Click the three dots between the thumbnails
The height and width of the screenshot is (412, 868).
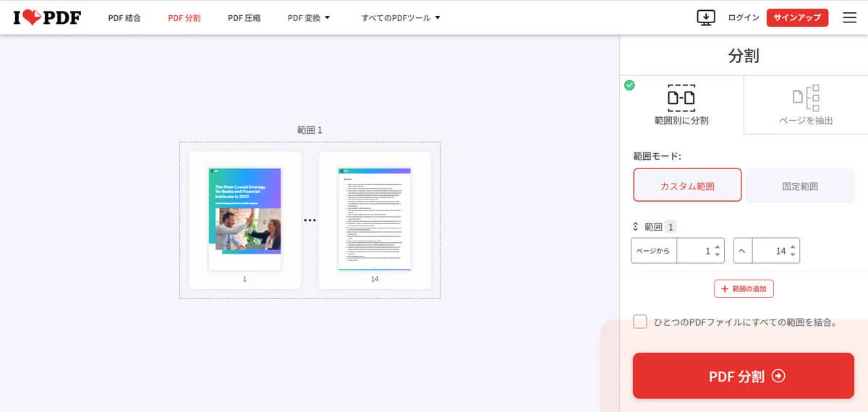[310, 220]
